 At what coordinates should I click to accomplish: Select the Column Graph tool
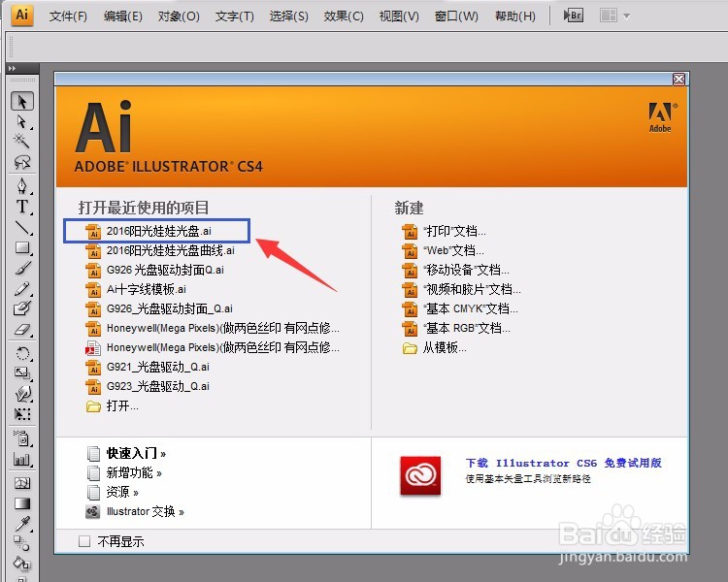[x=21, y=460]
